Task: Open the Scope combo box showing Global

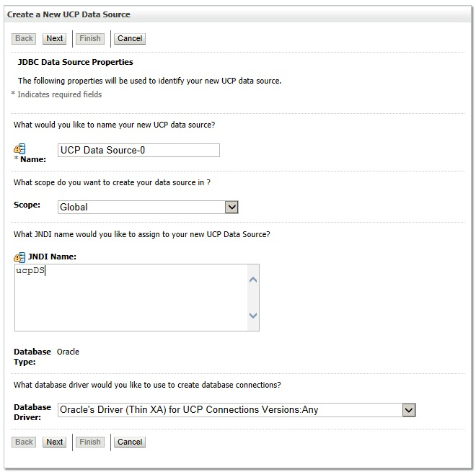Action: pyautogui.click(x=141, y=207)
